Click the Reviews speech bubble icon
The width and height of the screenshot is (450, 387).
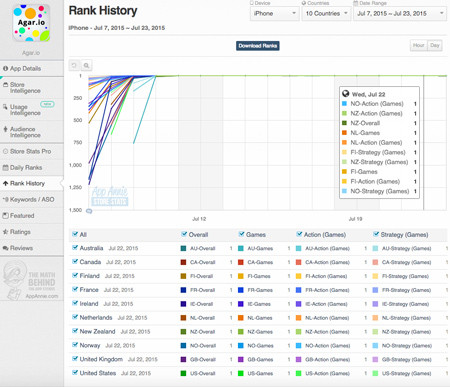coord(5,248)
